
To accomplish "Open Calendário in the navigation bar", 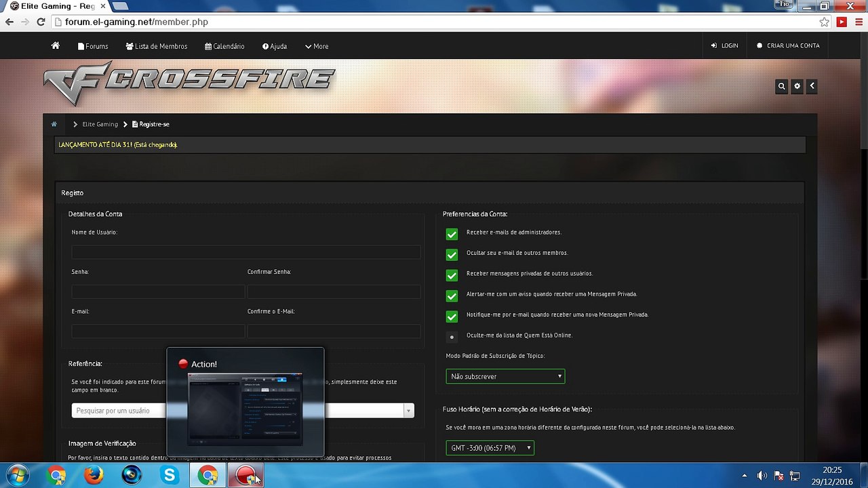I will click(224, 46).
